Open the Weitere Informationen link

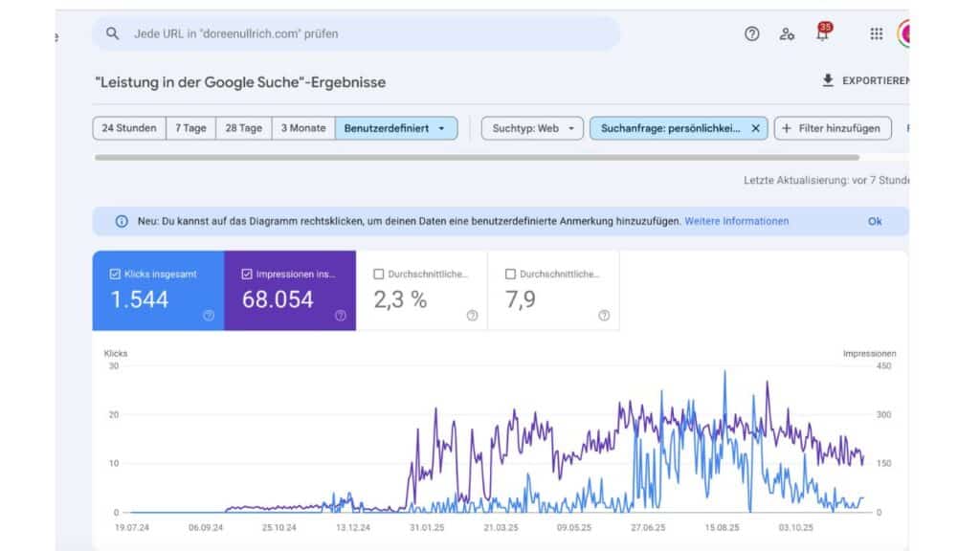736,221
